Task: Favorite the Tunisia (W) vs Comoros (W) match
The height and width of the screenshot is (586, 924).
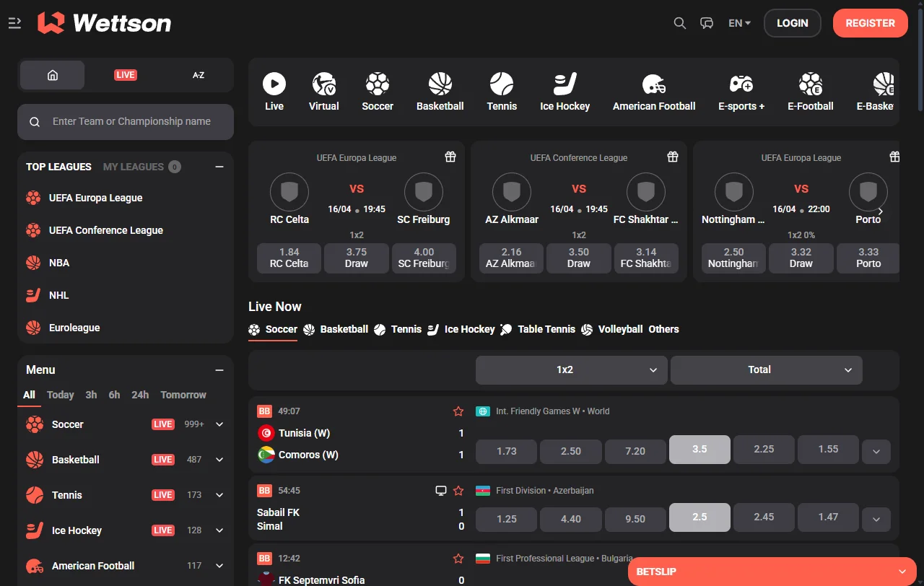Action: click(x=458, y=411)
